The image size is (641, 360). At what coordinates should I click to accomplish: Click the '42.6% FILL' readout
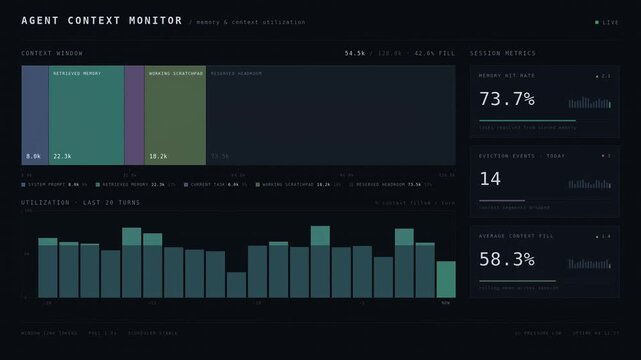point(434,53)
